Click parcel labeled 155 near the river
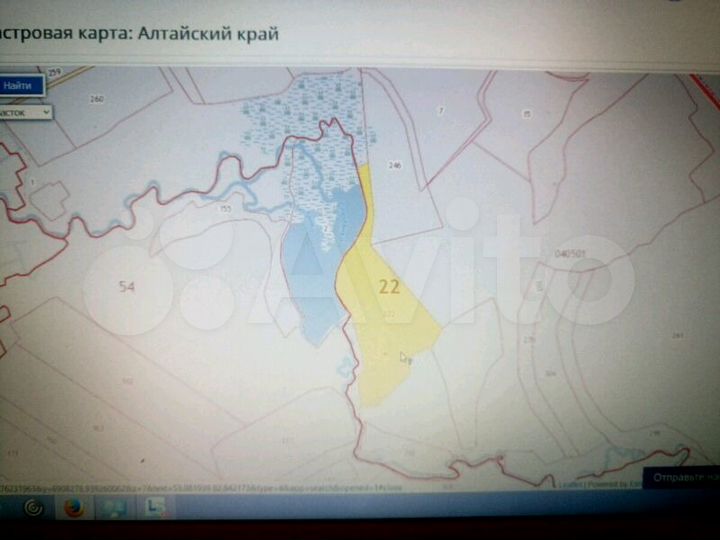720x540 pixels. [225, 208]
